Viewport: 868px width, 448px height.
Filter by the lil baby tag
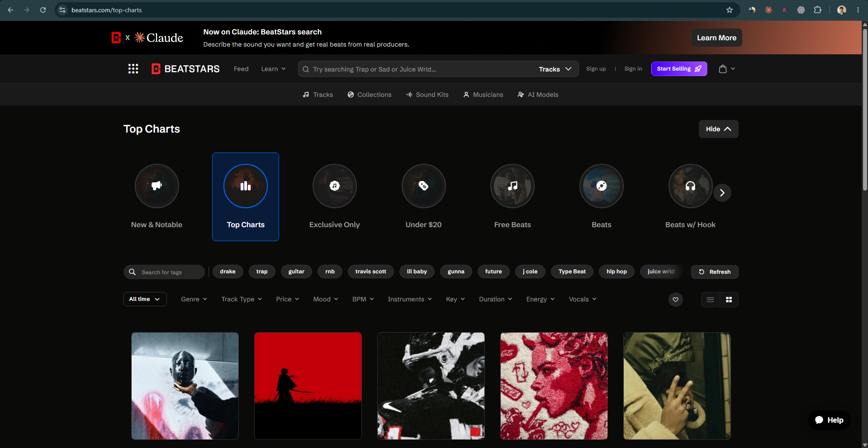[417, 272]
